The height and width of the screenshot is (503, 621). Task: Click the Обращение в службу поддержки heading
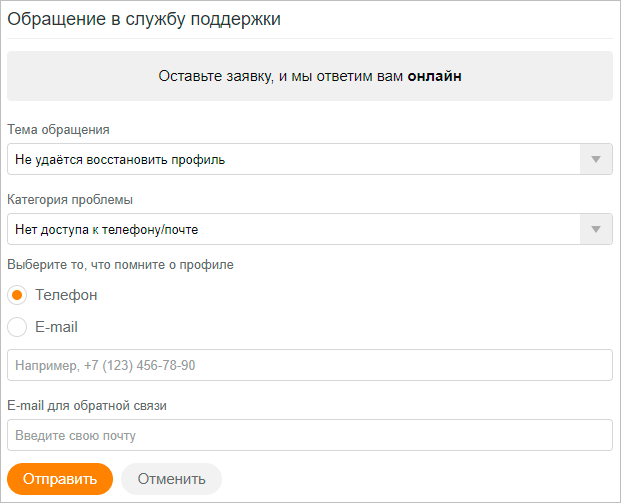[x=144, y=19]
